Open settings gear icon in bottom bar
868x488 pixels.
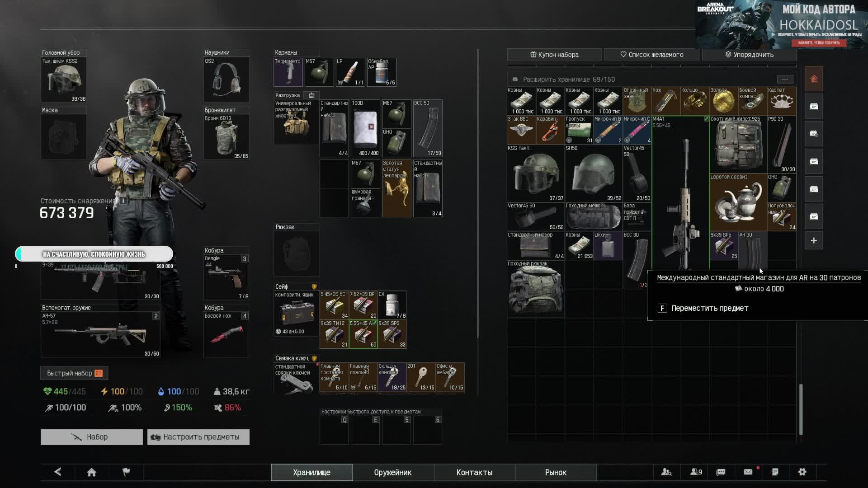point(802,472)
